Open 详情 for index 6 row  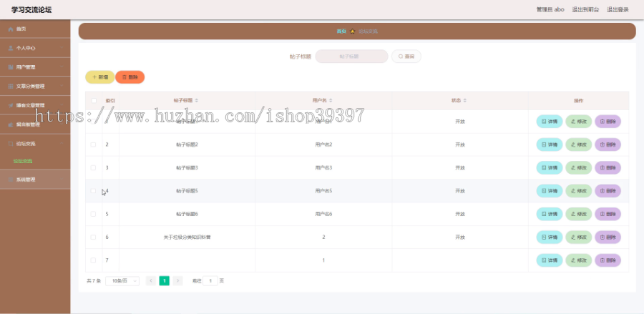[x=549, y=237]
